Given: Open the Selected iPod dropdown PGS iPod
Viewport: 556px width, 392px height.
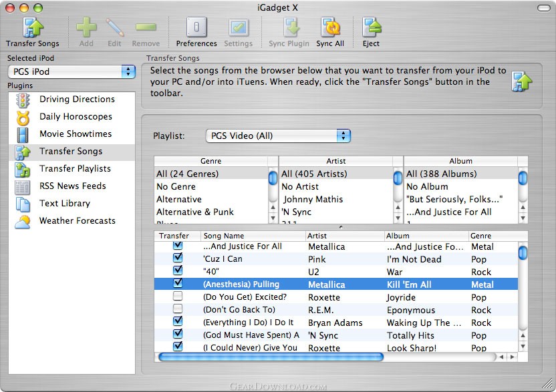Looking at the screenshot, I should (x=72, y=71).
